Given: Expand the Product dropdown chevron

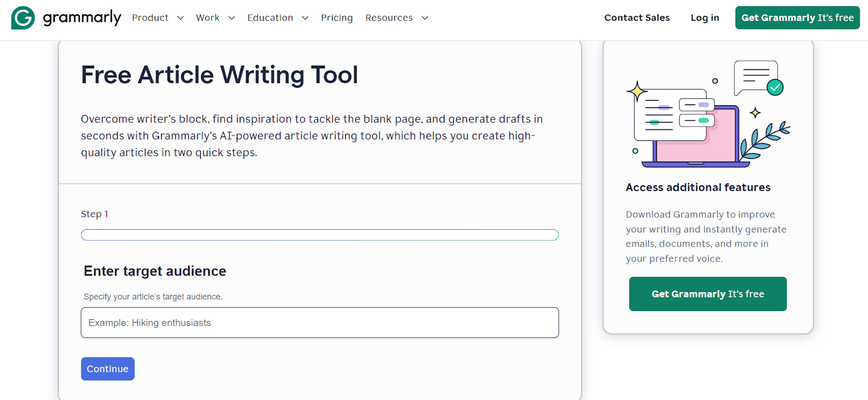Looking at the screenshot, I should [x=180, y=18].
